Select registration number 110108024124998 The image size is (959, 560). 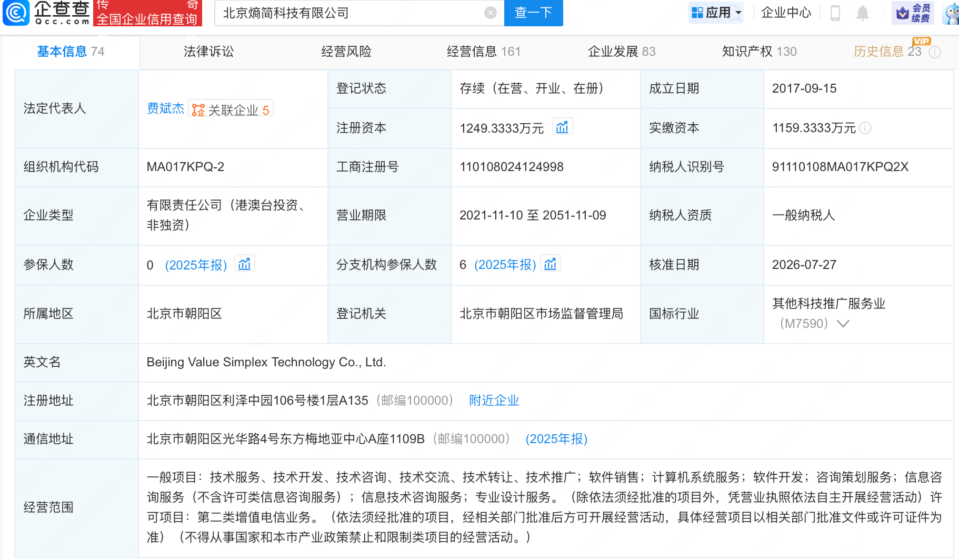[x=512, y=167]
